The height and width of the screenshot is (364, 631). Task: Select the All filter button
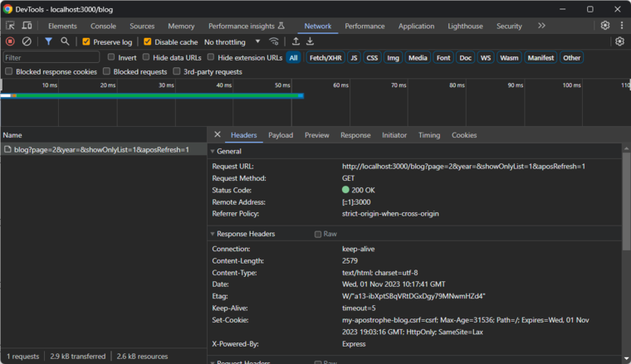[293, 57]
